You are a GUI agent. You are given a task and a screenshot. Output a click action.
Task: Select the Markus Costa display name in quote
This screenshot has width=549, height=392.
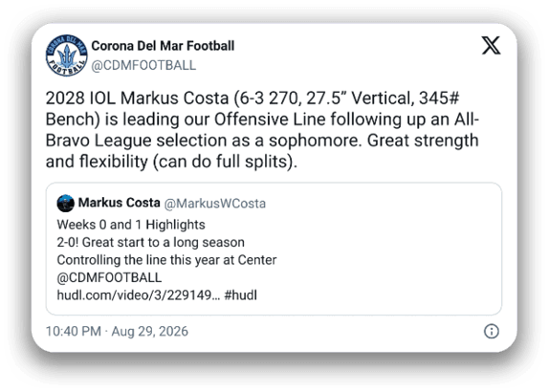pyautogui.click(x=119, y=203)
